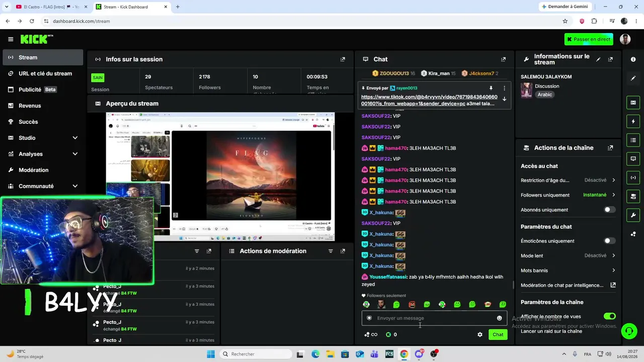Open the pinned message three-dot menu

pos(504,88)
